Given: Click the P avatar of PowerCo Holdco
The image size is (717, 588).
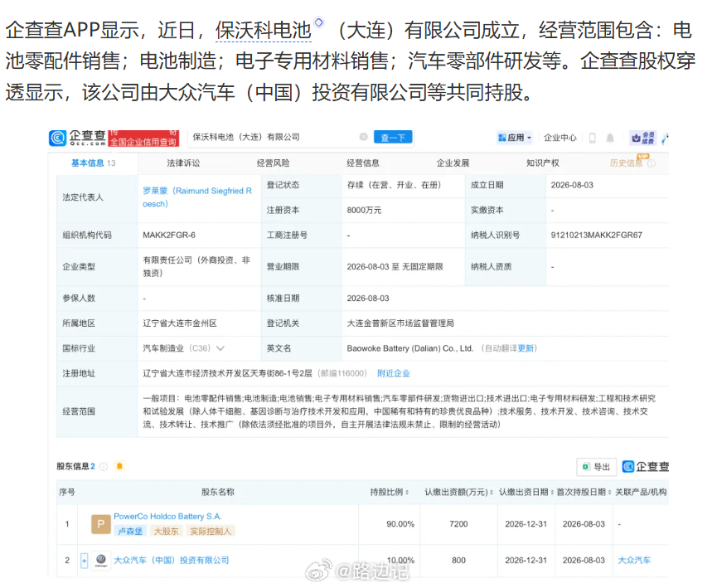Looking at the screenshot, I should (101, 524).
